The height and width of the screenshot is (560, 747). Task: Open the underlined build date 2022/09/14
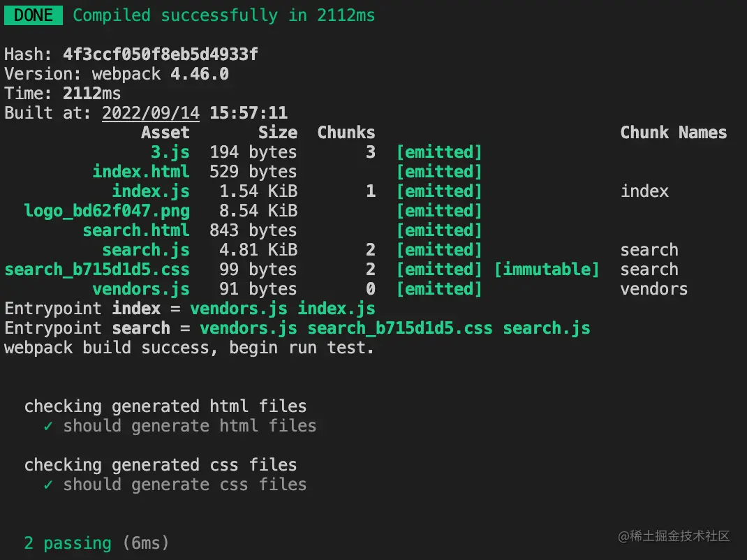[151, 113]
